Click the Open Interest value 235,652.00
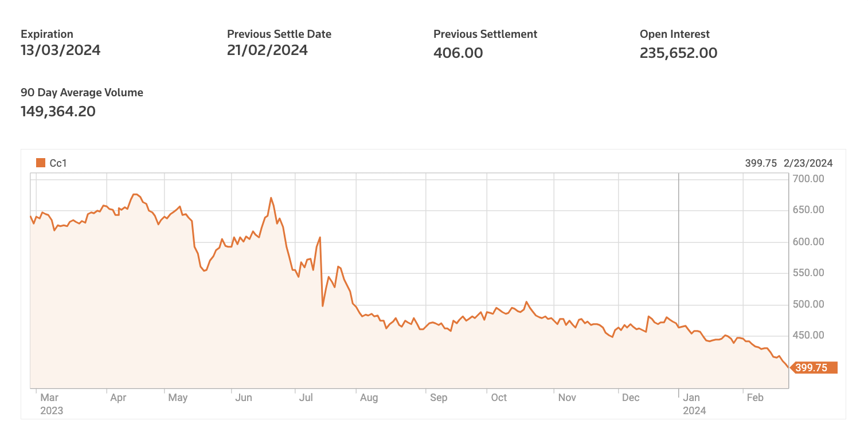868x448 pixels. (678, 53)
